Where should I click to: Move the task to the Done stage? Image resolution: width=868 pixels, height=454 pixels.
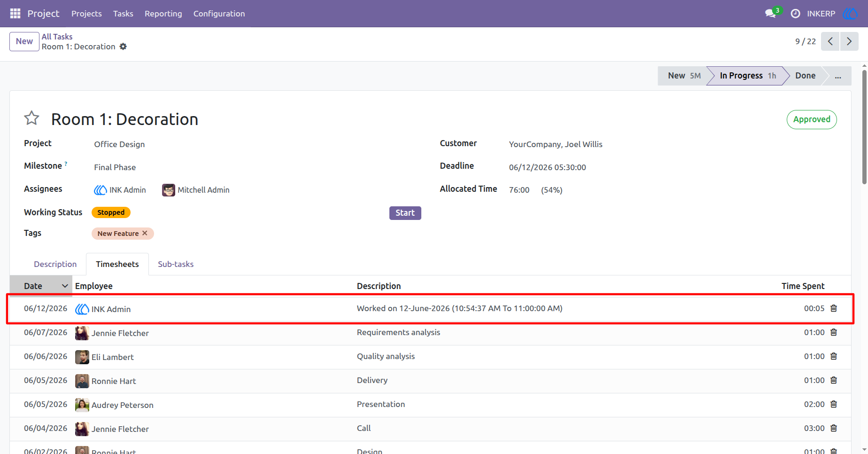pyautogui.click(x=805, y=76)
